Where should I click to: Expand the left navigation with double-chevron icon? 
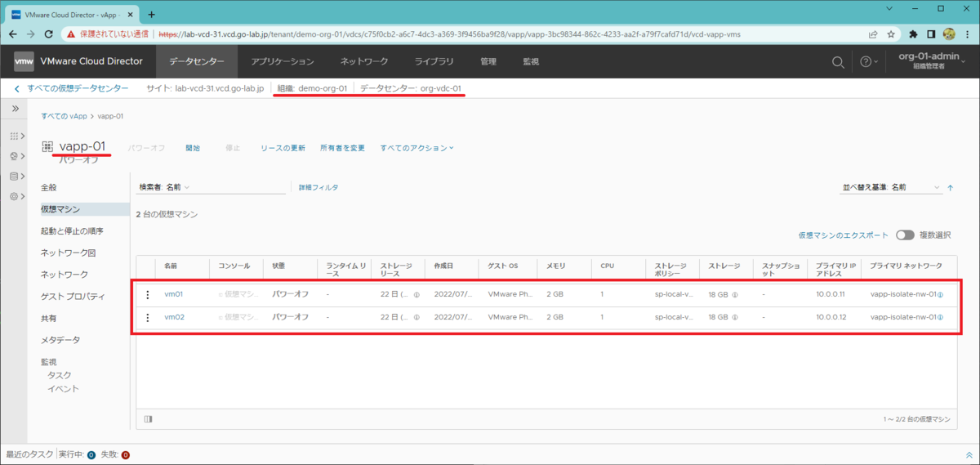tap(15, 109)
